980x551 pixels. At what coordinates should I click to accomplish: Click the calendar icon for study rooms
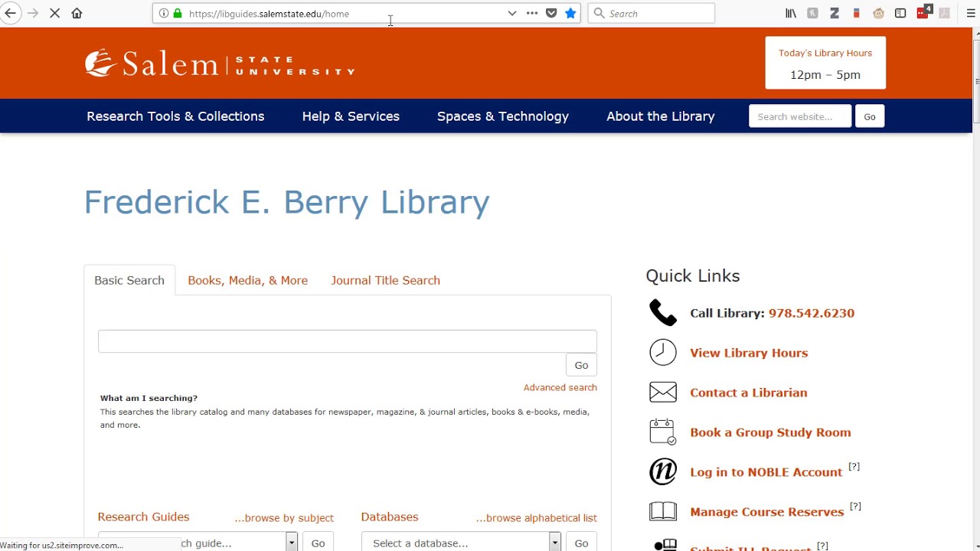point(663,432)
